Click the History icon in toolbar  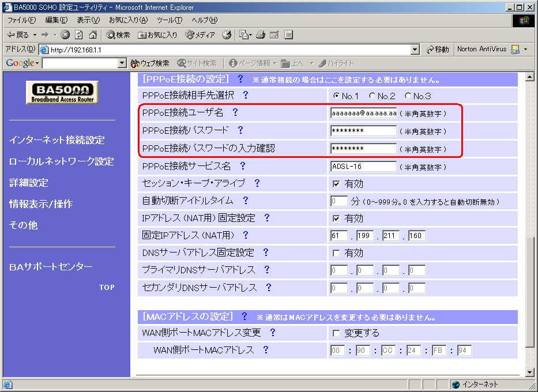point(227,35)
